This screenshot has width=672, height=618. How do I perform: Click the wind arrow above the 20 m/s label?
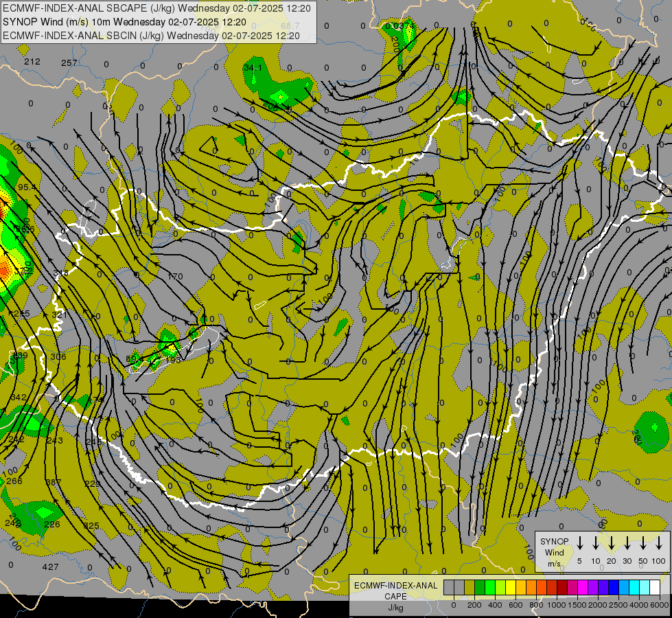(612, 543)
